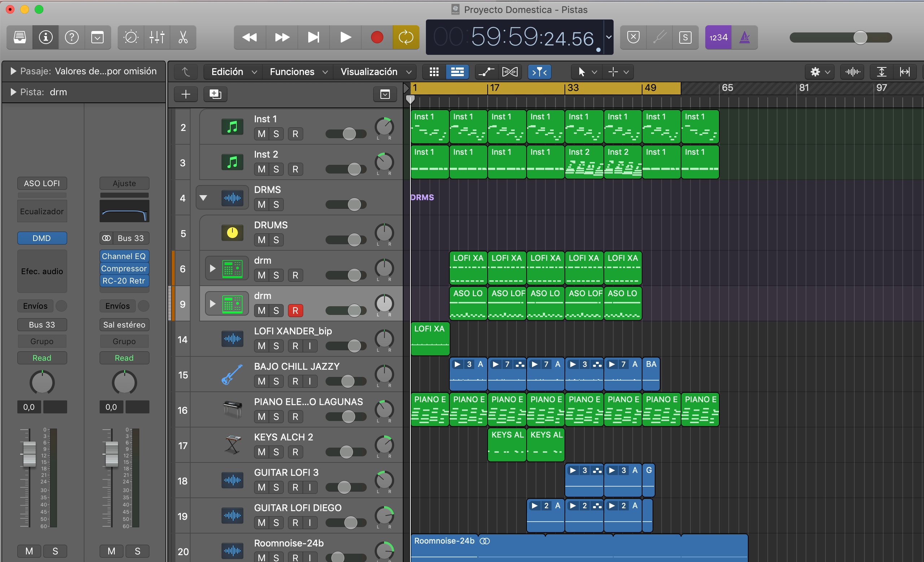Click ruler at bar 33
The width and height of the screenshot is (924, 562).
pos(573,88)
